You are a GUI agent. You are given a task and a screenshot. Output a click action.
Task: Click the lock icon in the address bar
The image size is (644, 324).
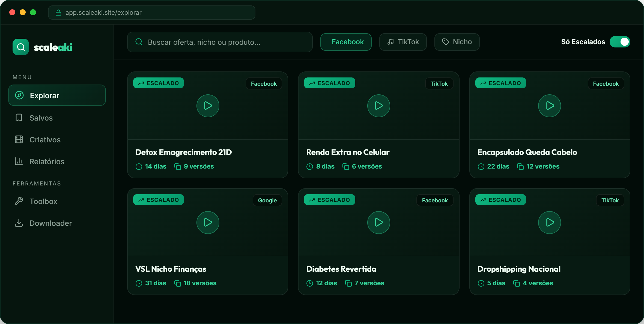click(58, 13)
